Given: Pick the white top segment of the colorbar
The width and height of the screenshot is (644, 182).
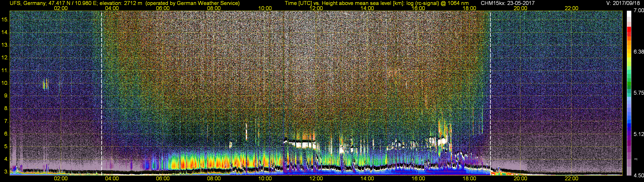Looking at the screenshot, I should click(x=629, y=14).
